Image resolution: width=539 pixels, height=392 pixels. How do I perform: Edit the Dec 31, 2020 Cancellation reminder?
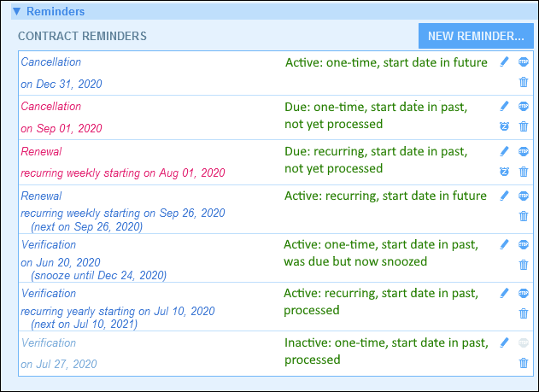point(505,61)
